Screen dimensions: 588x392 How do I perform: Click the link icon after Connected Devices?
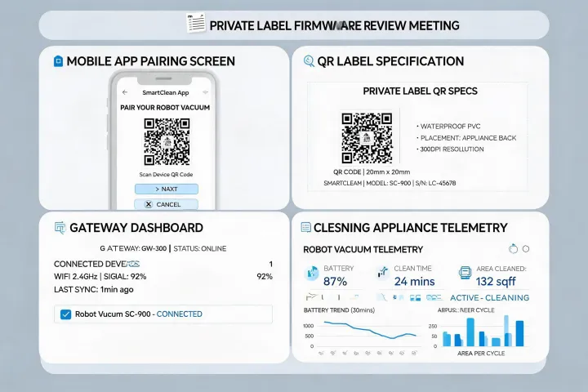(x=133, y=264)
